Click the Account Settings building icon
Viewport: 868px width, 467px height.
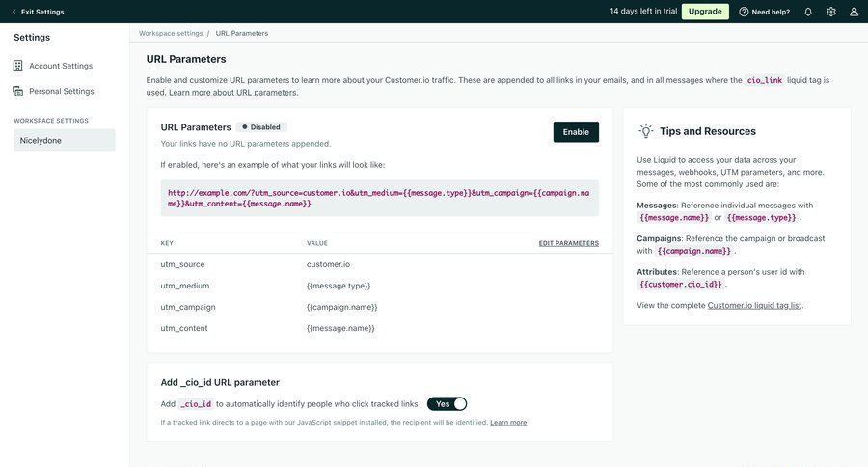pos(17,66)
